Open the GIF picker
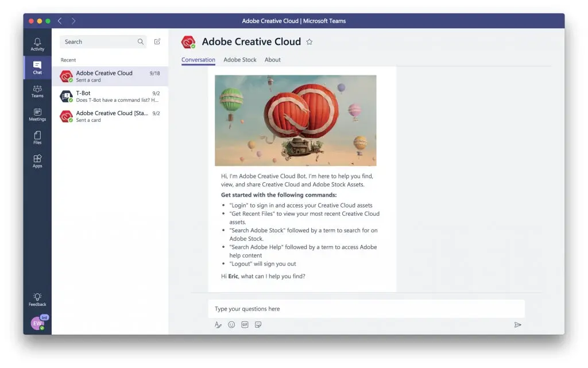This screenshot has height=368, width=588. point(245,324)
